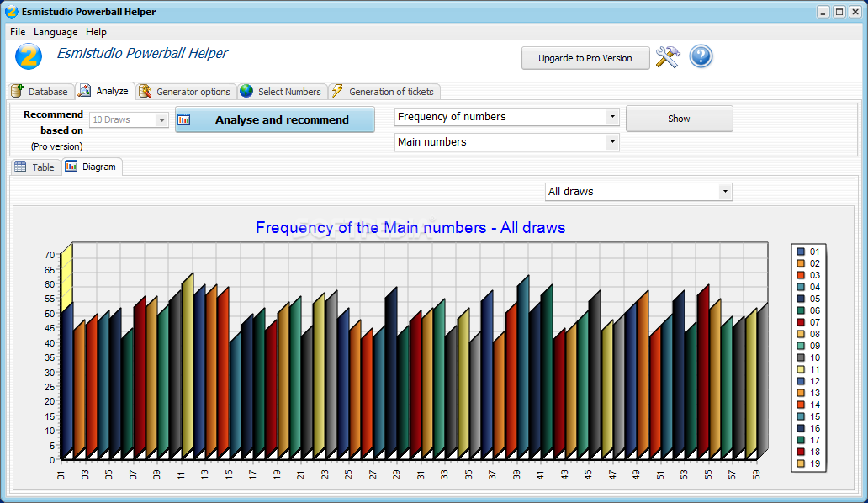Click the Powerball Helper logo icon
The width and height of the screenshot is (868, 503).
(x=29, y=56)
